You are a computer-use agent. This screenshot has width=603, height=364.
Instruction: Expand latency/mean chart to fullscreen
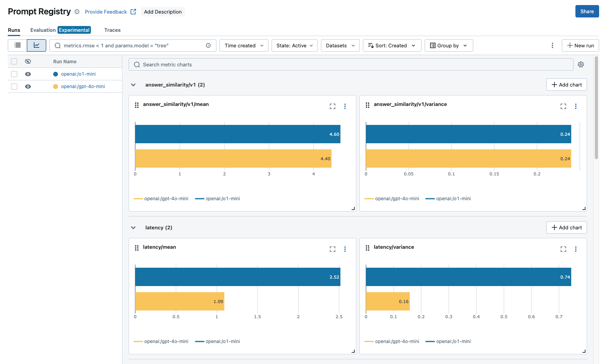(332, 249)
